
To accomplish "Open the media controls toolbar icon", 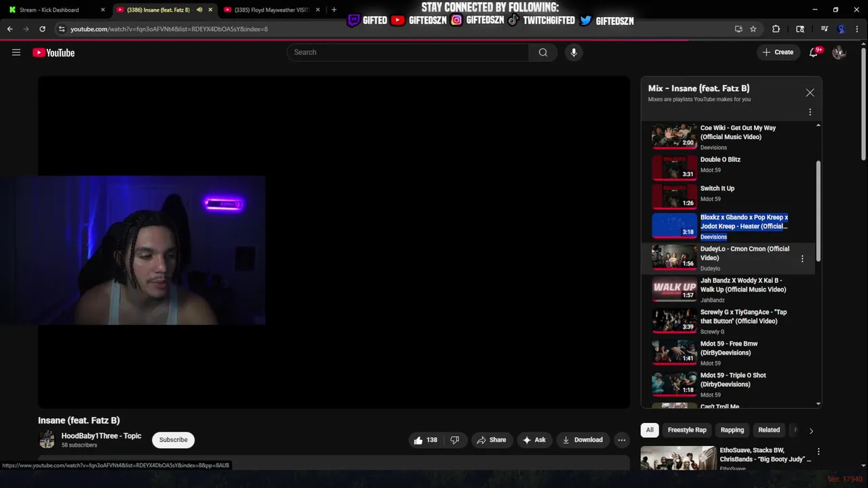I will (825, 29).
